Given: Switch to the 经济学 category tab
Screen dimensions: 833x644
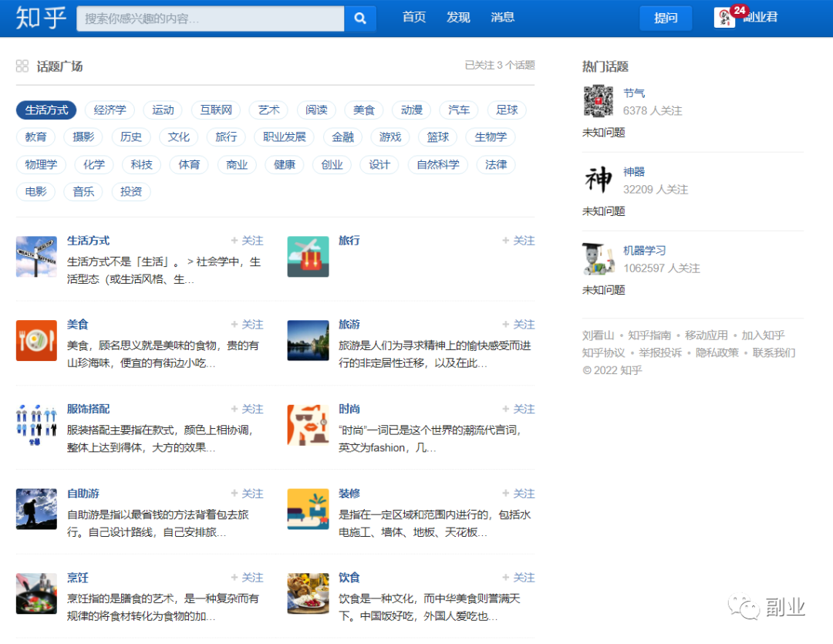Looking at the screenshot, I should 110,110.
